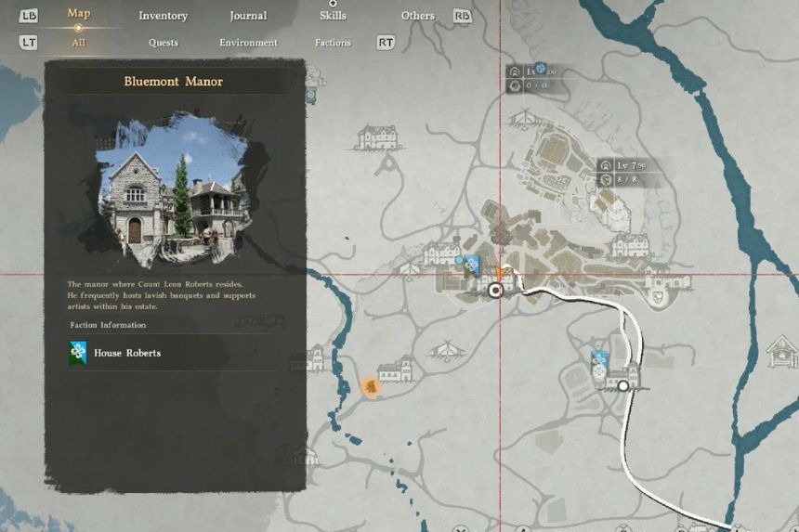The width and height of the screenshot is (799, 532).
Task: Click the LT filter-left button
Action: click(29, 43)
